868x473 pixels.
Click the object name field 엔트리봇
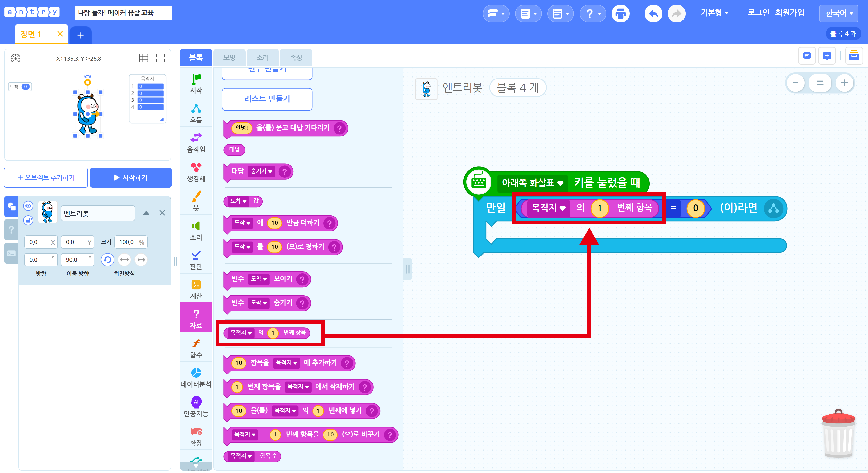click(x=98, y=214)
